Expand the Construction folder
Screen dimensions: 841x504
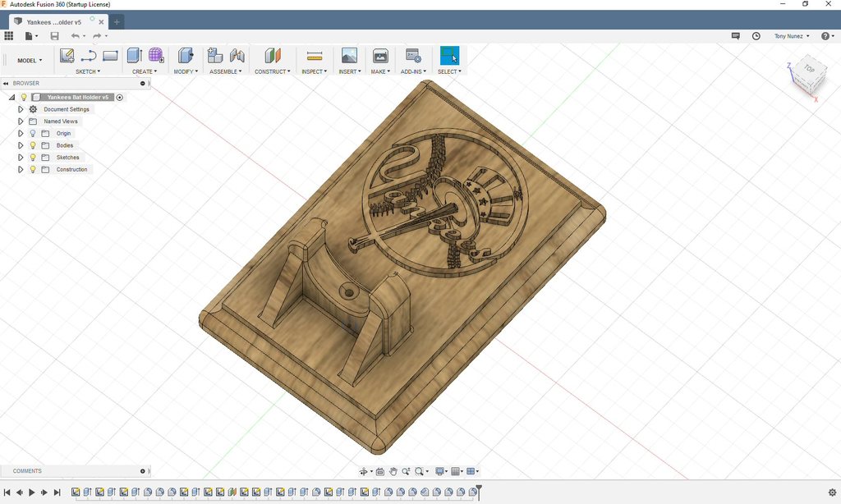[x=21, y=169]
